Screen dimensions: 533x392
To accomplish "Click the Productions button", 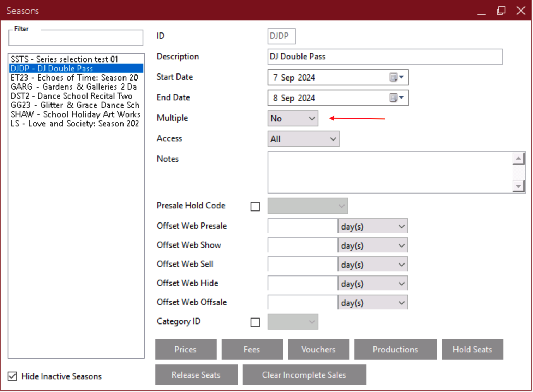I will (396, 349).
